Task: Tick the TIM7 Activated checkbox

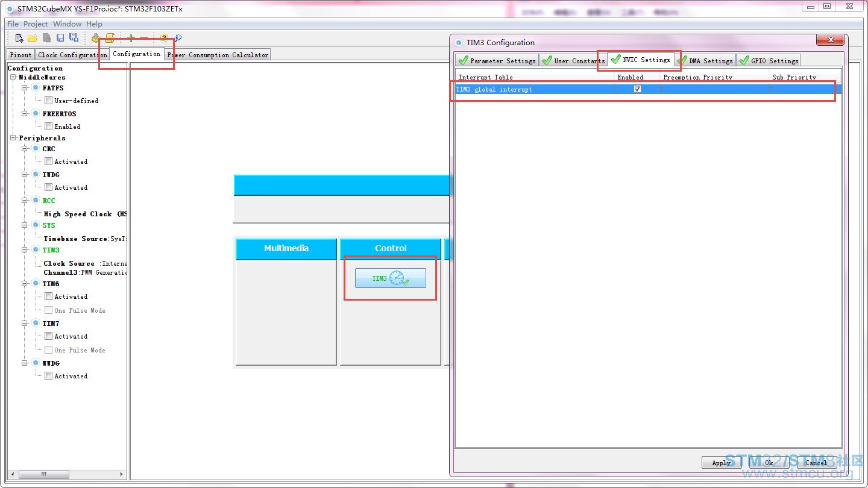Action: click(48, 336)
